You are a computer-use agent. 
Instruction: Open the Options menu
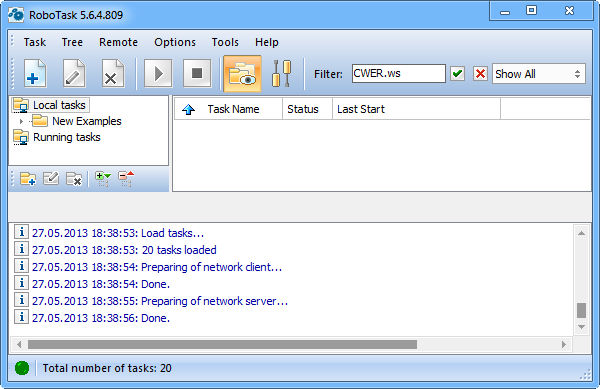pyautogui.click(x=175, y=42)
